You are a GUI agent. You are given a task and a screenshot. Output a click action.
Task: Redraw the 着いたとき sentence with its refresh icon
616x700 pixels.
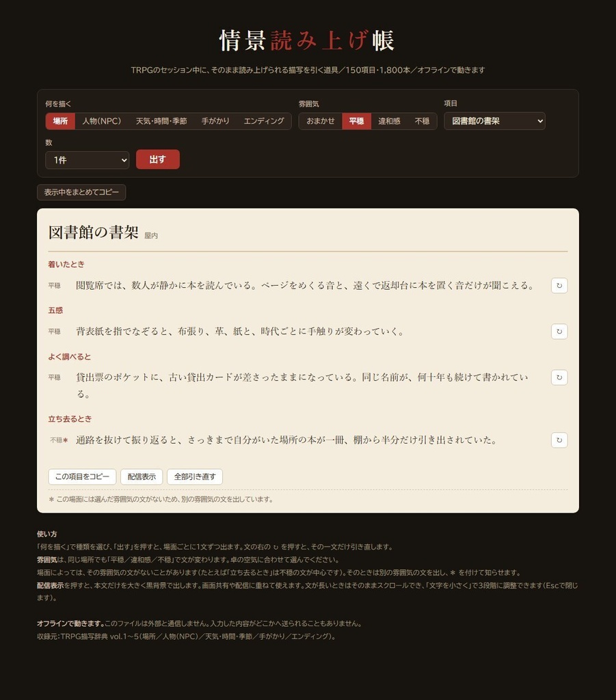click(559, 286)
